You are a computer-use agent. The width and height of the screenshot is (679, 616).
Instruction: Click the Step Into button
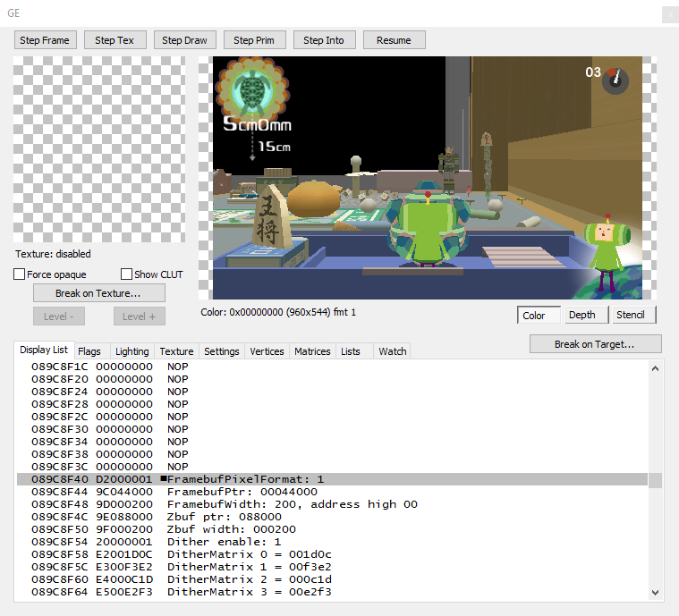(x=324, y=40)
